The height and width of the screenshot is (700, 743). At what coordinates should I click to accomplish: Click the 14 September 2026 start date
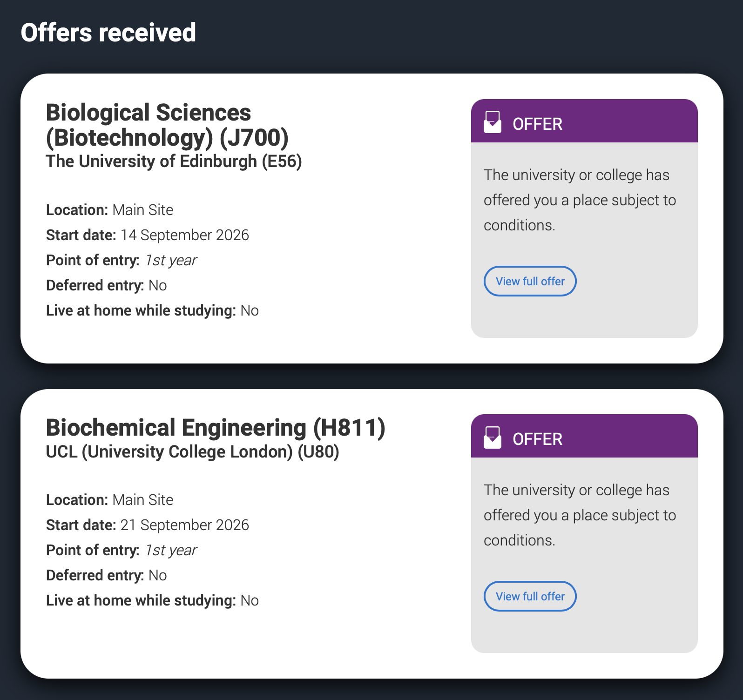(x=184, y=235)
